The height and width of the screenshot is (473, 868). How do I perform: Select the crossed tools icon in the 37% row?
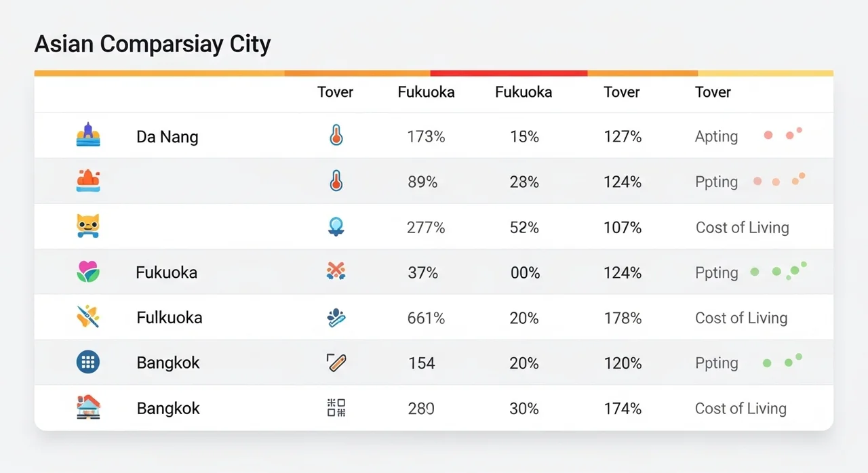[x=336, y=272]
